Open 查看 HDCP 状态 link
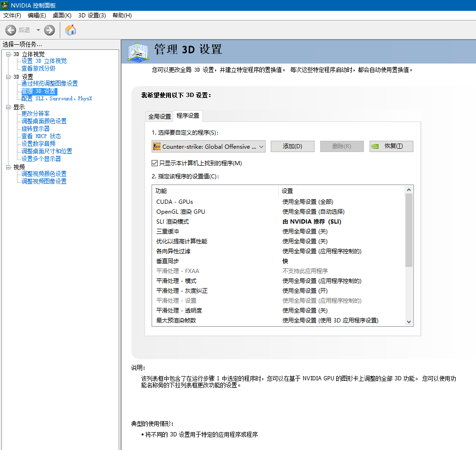The height and width of the screenshot is (450, 476). click(x=41, y=136)
